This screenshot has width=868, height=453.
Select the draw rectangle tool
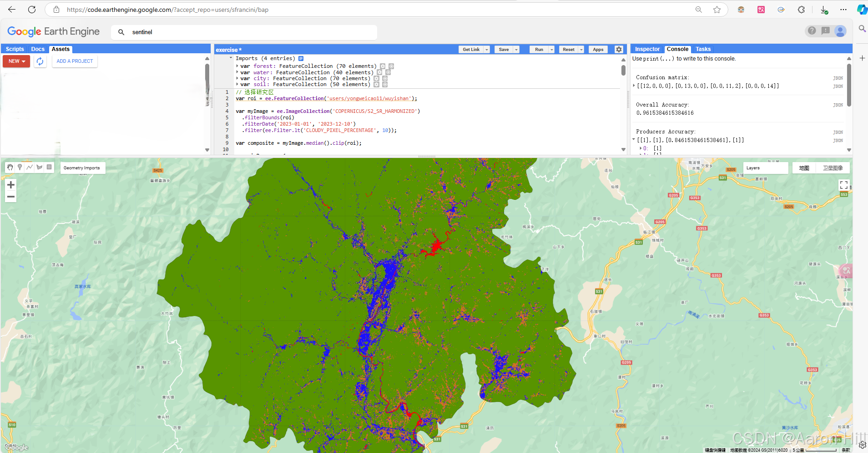coord(49,167)
